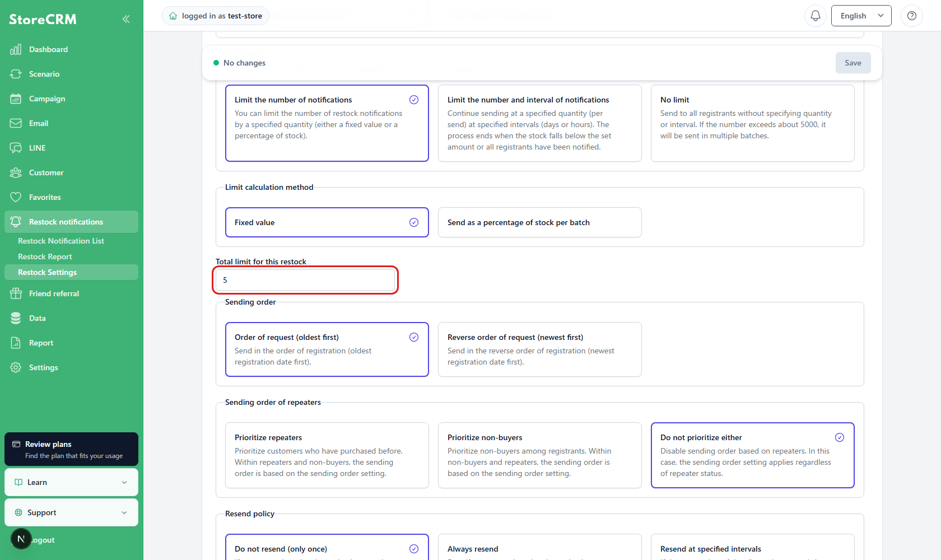Click the Email envelope icon
The image size is (941, 560).
(x=16, y=123)
